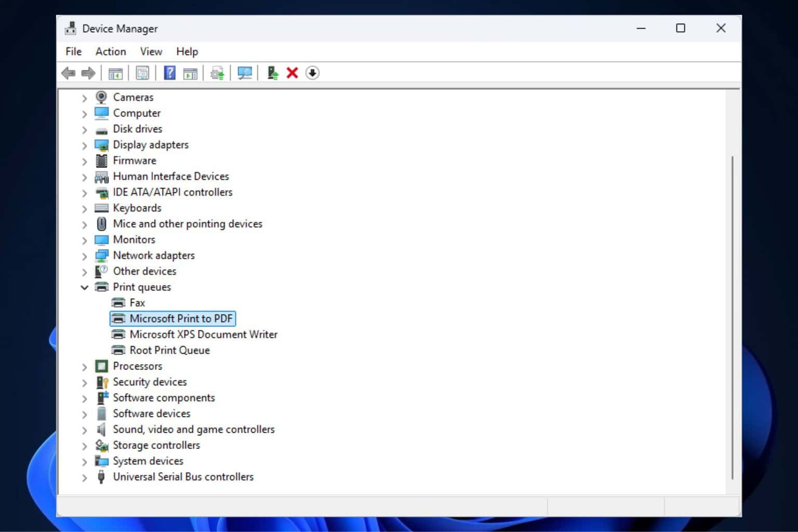798x532 pixels.
Task: Click the Show/Hide console tree icon
Action: coord(115,73)
